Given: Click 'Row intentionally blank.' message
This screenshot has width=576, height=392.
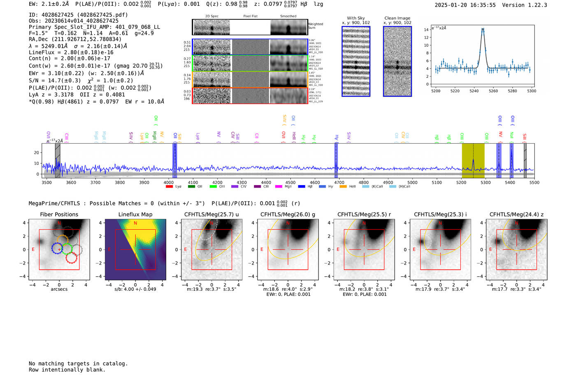Looking at the screenshot, I should click(67, 370).
